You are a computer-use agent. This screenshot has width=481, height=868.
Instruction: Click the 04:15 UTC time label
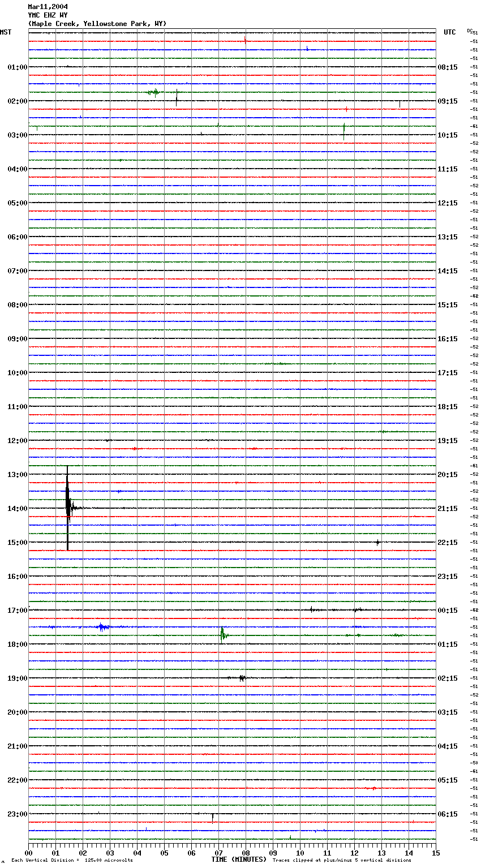tap(448, 746)
